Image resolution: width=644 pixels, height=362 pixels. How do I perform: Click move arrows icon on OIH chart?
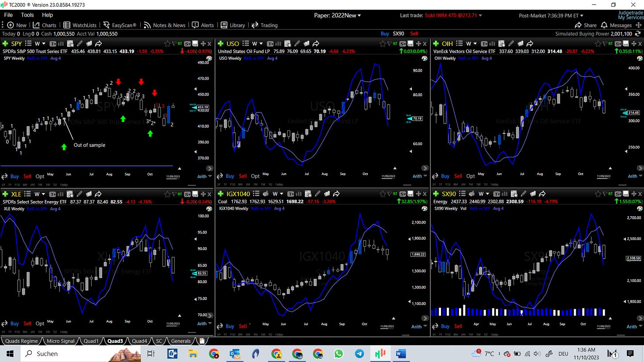(634, 43)
